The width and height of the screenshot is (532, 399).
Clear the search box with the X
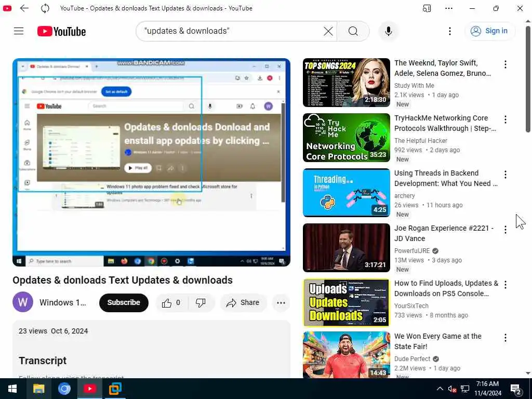328,31
